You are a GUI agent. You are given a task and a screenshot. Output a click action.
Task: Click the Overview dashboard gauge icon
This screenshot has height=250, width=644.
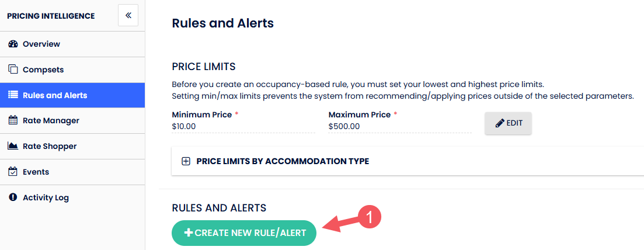tap(13, 44)
